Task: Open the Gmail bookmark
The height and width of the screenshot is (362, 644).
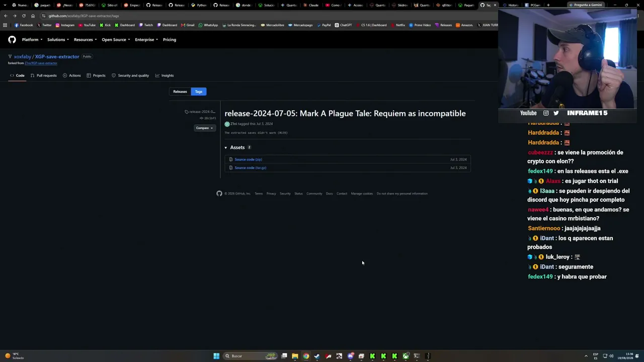Action: 188,25
